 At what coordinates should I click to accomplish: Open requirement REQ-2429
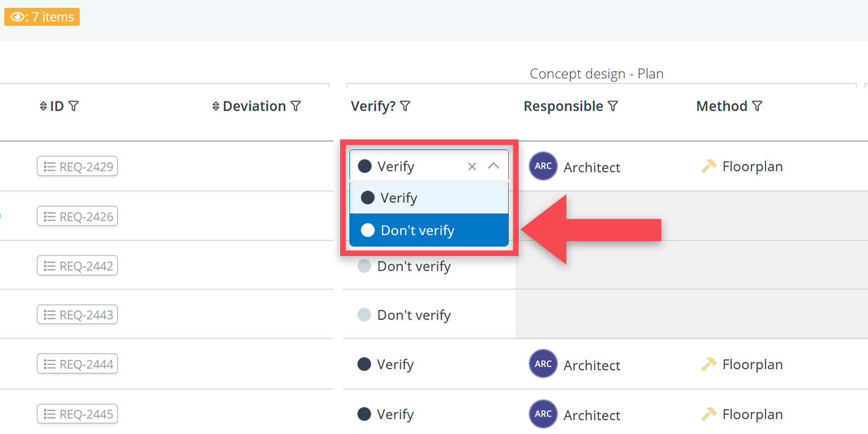tap(78, 167)
